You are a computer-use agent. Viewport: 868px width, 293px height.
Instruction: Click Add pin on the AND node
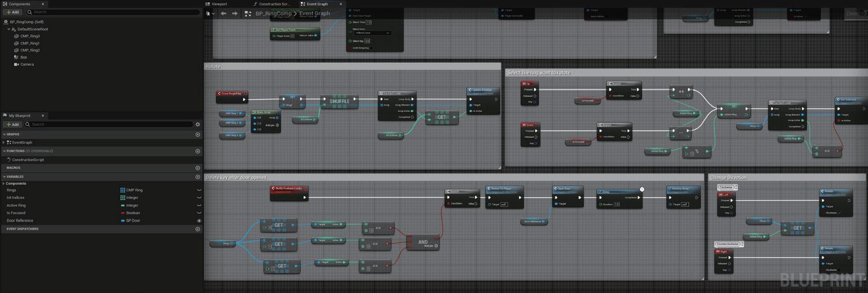(x=430, y=246)
